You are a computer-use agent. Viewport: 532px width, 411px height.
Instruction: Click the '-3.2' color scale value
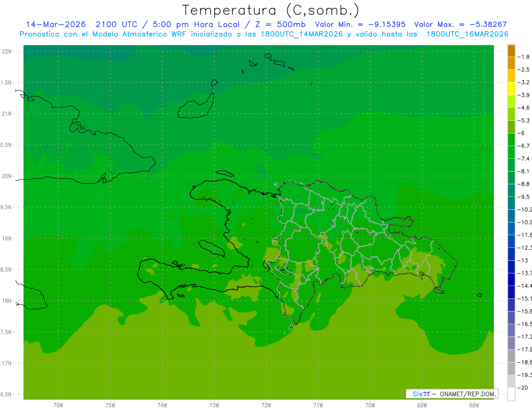[524, 82]
